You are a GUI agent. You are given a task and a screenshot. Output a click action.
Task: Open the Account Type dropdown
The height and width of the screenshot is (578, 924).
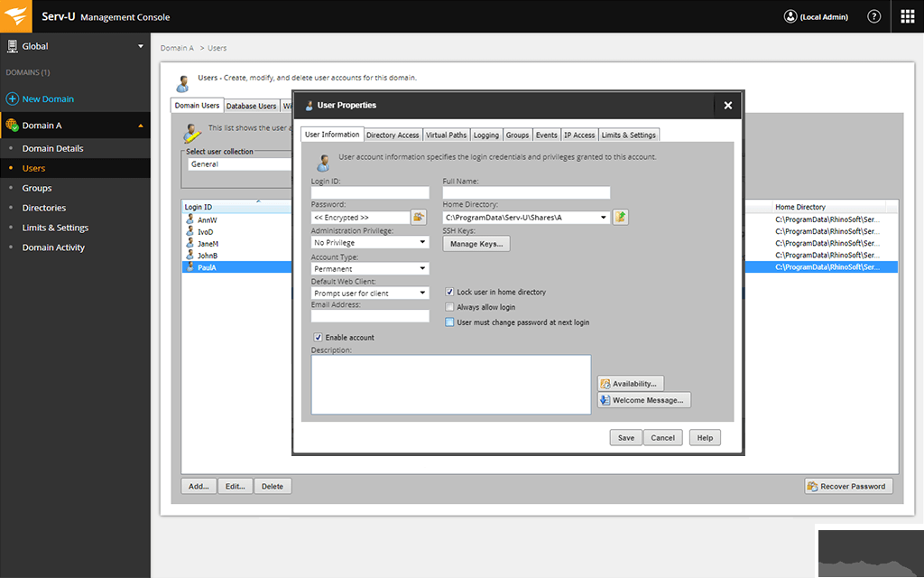coord(369,268)
